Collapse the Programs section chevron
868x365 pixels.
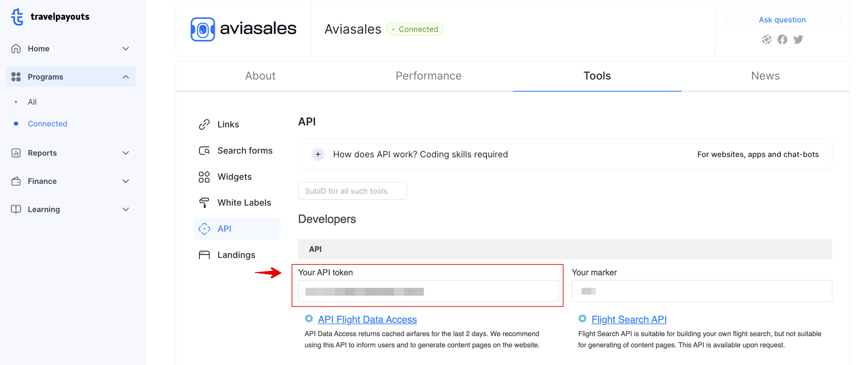click(125, 76)
